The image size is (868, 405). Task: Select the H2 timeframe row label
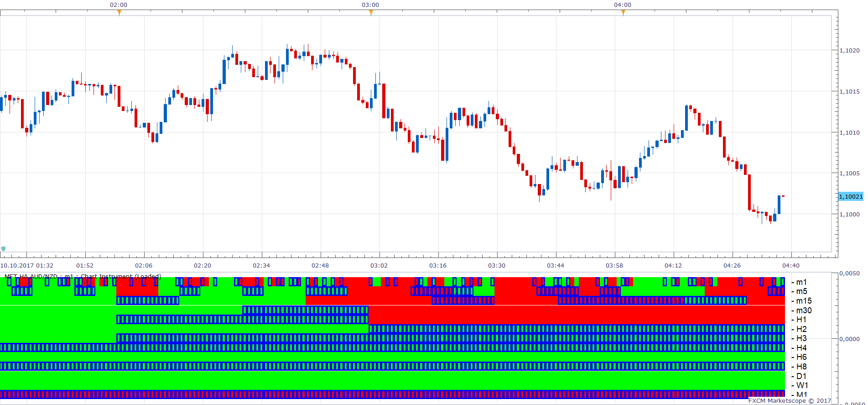pos(801,329)
